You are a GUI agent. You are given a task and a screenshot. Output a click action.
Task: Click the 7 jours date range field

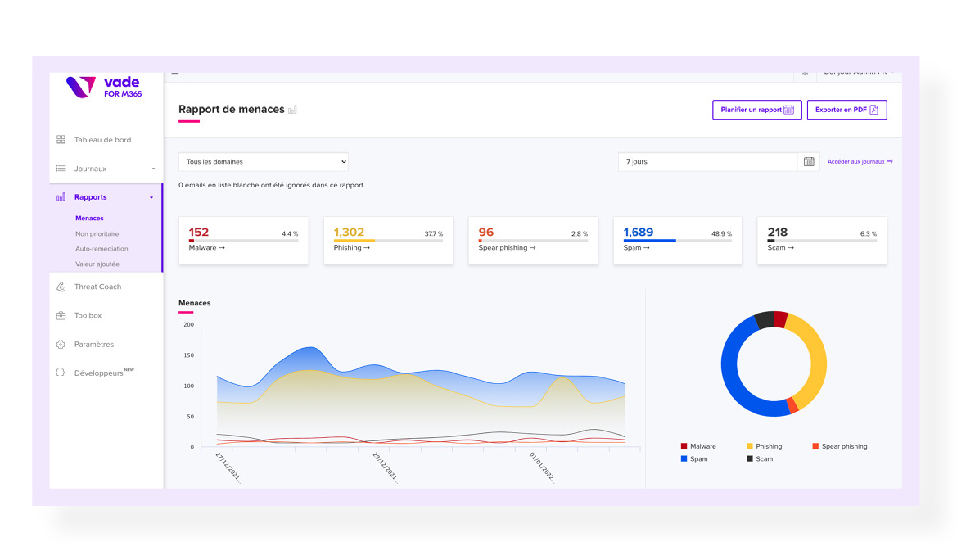pyautogui.click(x=707, y=162)
